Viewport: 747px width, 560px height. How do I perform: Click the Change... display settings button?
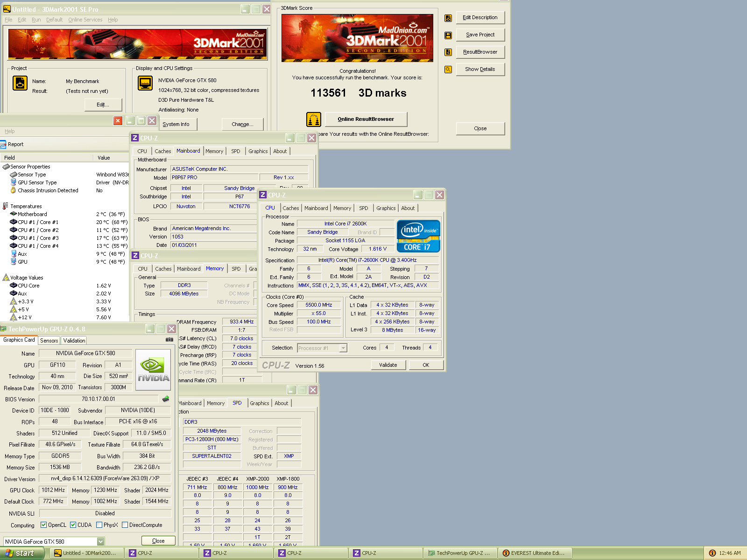pos(242,125)
